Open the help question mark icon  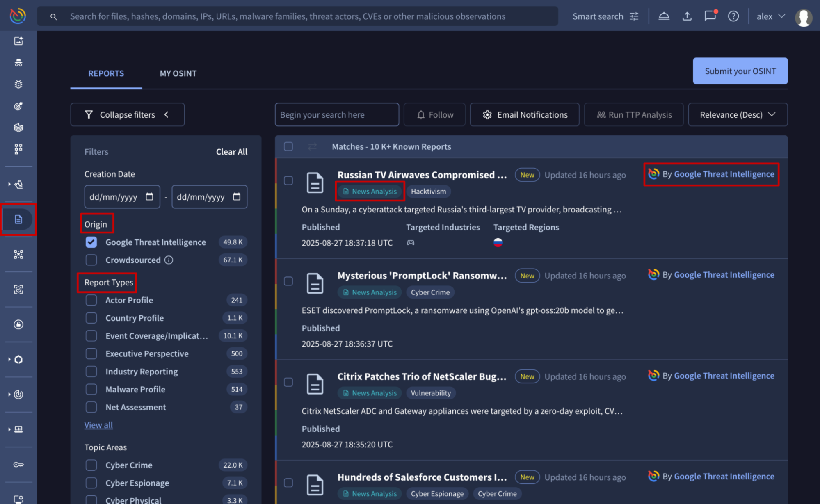click(x=733, y=16)
